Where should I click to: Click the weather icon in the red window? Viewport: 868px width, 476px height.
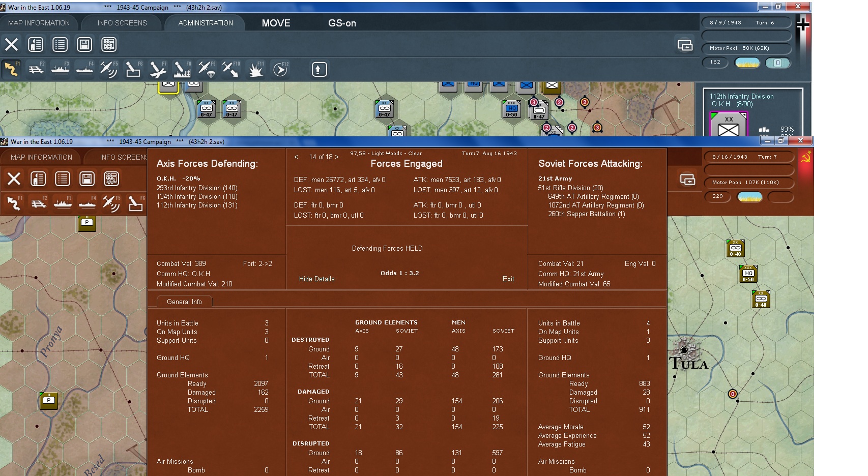(x=750, y=197)
